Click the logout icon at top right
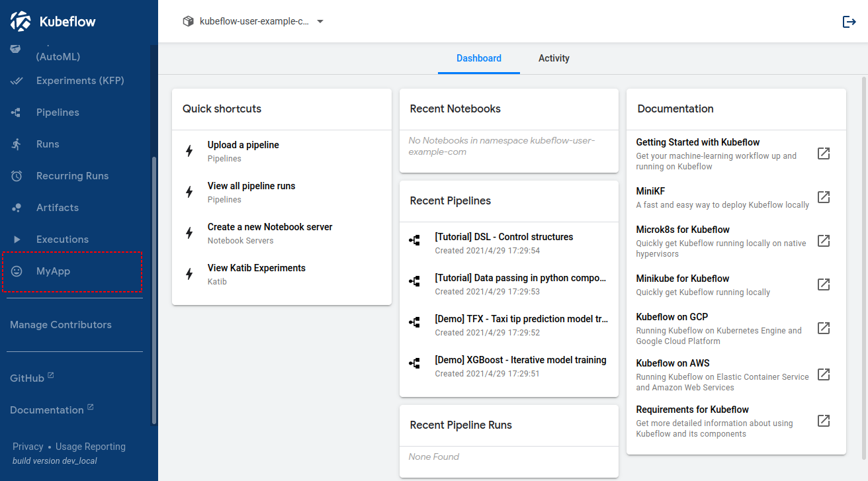 pos(849,21)
